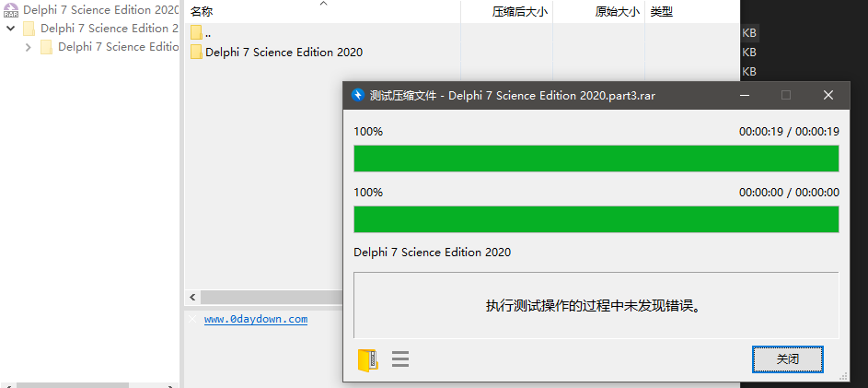Select the second-level Delphi 7 tree folder
The width and height of the screenshot is (868, 388).
[x=109, y=29]
